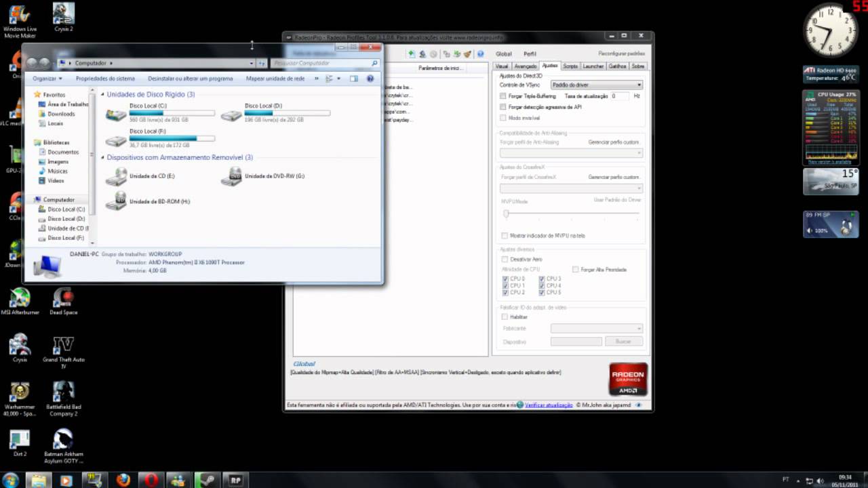
Task: Open Organizar dropdown menu in Explorer
Action: pyautogui.click(x=47, y=79)
